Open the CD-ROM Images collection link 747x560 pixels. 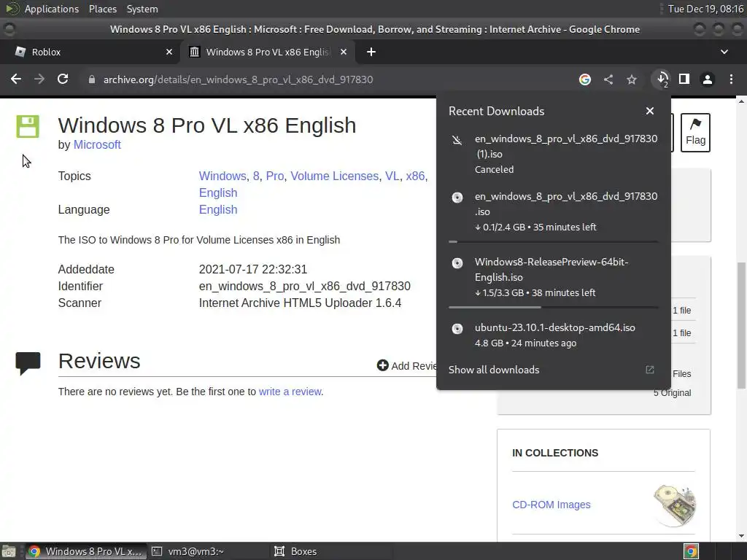click(x=551, y=505)
